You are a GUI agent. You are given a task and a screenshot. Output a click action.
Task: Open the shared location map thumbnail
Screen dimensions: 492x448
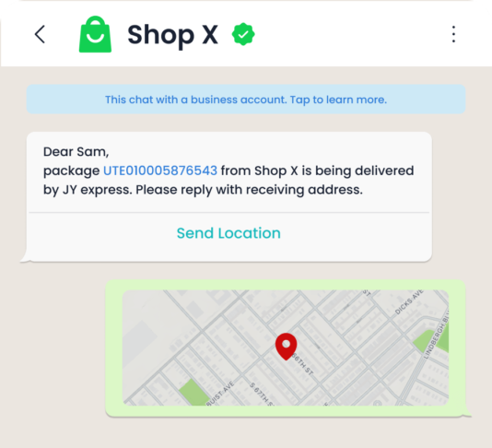(x=286, y=348)
